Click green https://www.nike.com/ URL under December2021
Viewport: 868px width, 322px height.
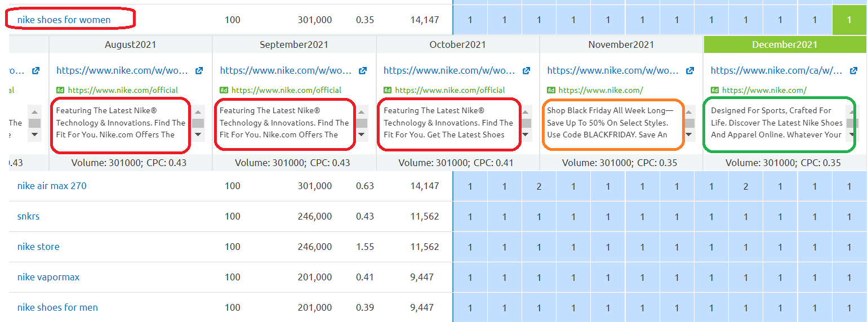click(764, 90)
